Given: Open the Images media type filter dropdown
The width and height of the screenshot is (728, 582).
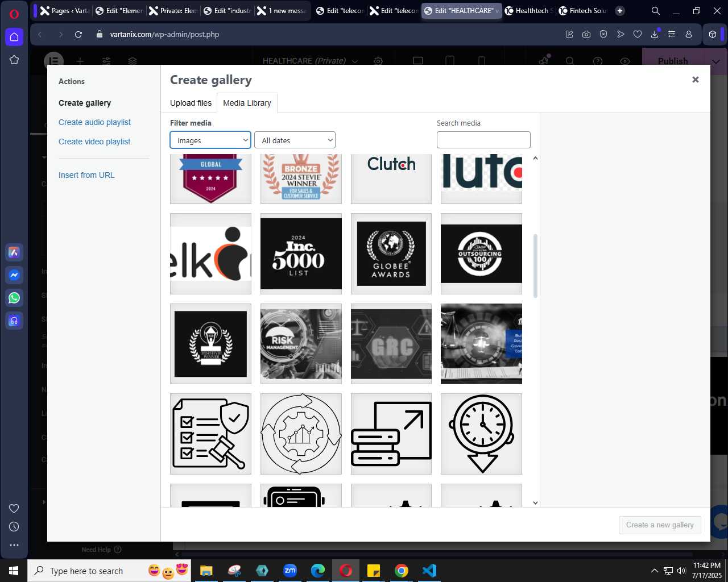Looking at the screenshot, I should click(x=210, y=140).
